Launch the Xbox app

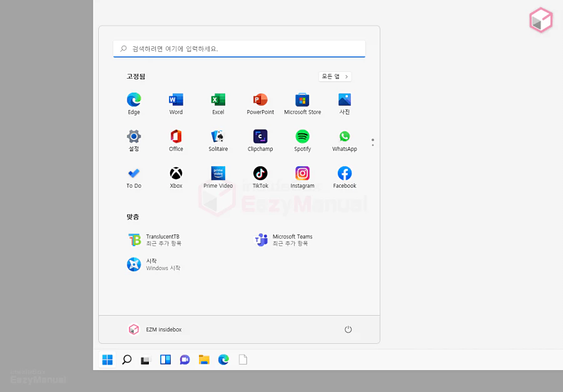coord(176,178)
